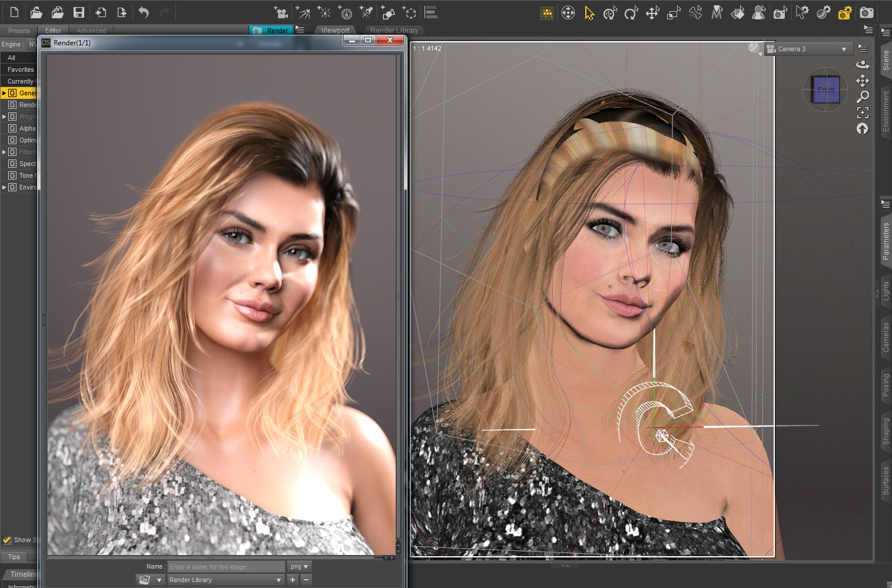This screenshot has width=892, height=588.
Task: Click the viewport Frame selection control
Action: tap(863, 112)
